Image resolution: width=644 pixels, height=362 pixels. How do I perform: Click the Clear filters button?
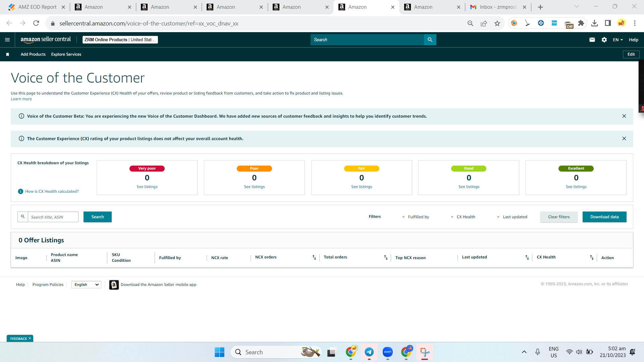tap(559, 217)
